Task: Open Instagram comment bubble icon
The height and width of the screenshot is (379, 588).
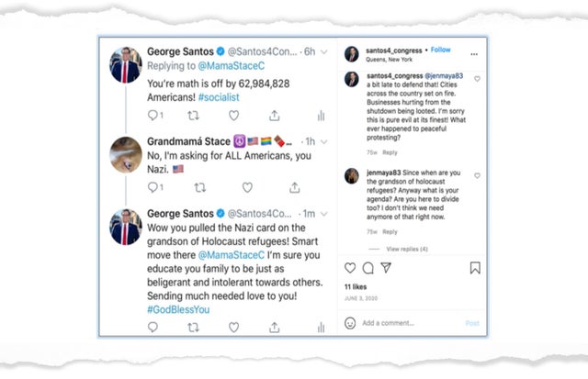Action: click(x=368, y=268)
